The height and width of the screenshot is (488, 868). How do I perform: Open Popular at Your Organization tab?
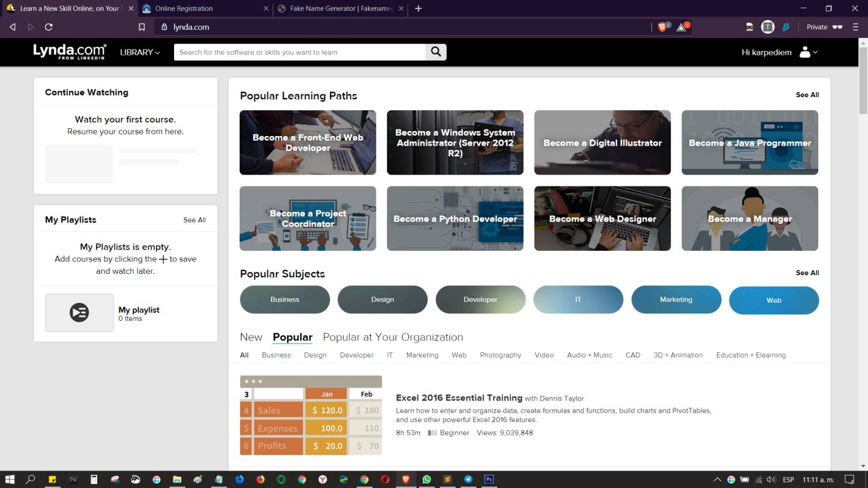point(393,337)
